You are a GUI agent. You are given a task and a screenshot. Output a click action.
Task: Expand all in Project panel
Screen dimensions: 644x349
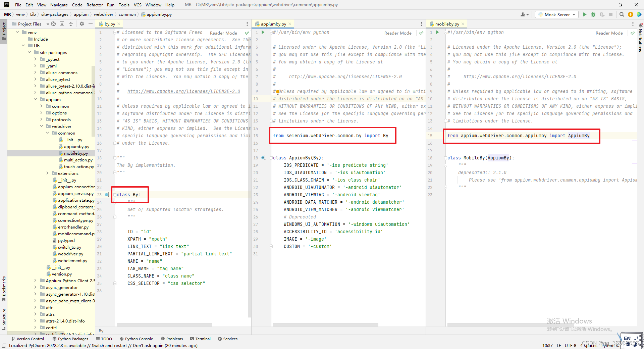(62, 24)
